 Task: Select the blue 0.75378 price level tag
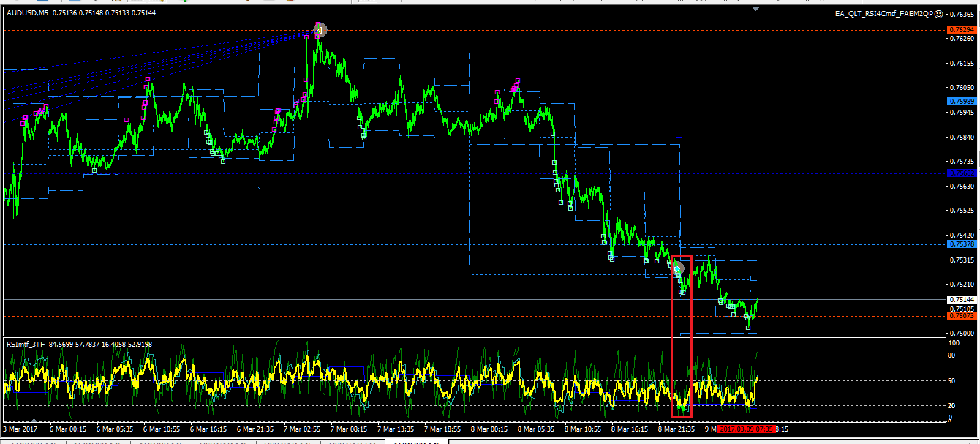(x=960, y=244)
